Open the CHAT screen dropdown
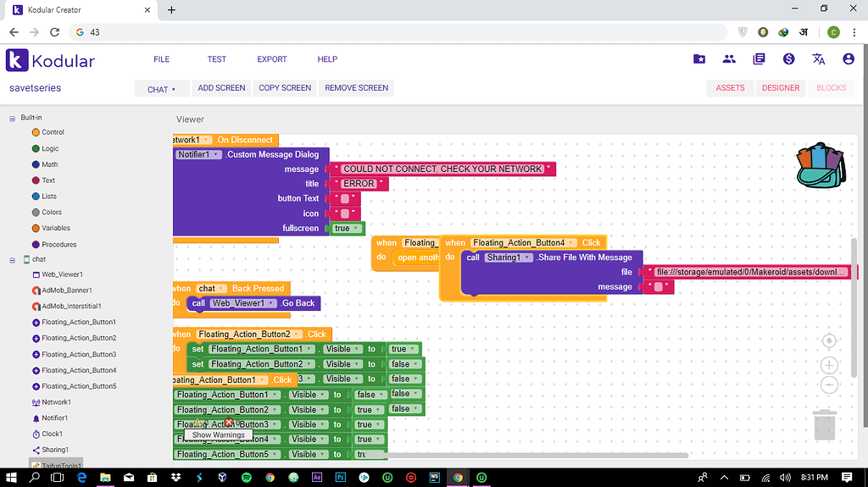 (x=161, y=89)
